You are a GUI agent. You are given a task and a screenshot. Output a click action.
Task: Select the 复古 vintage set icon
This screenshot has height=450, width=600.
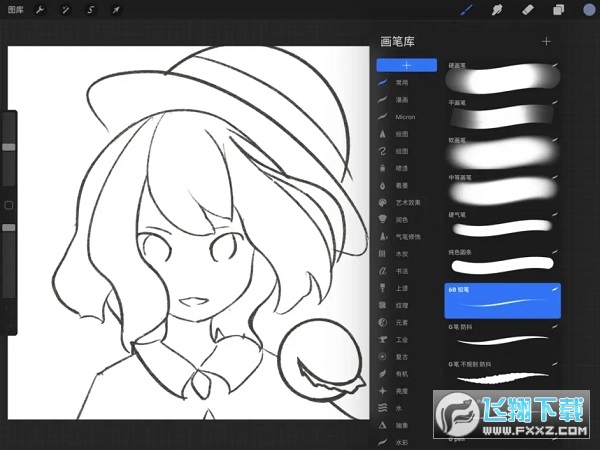tap(382, 357)
